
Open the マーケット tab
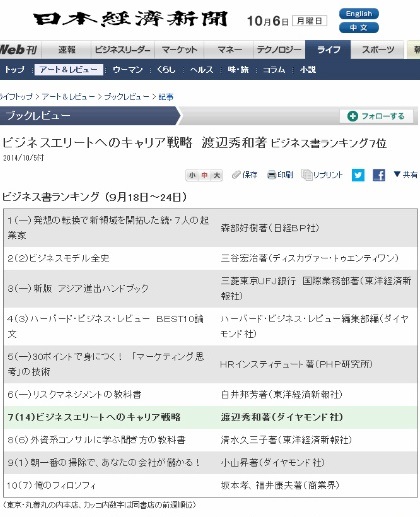[x=179, y=50]
